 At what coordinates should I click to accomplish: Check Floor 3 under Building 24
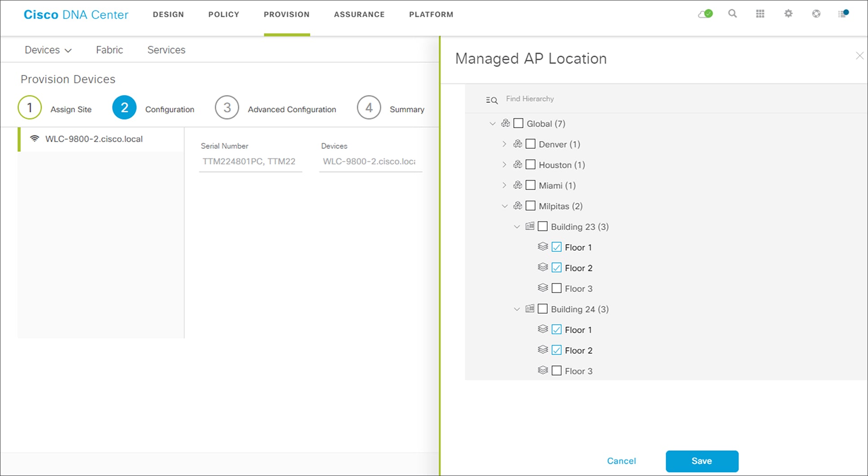pos(556,371)
